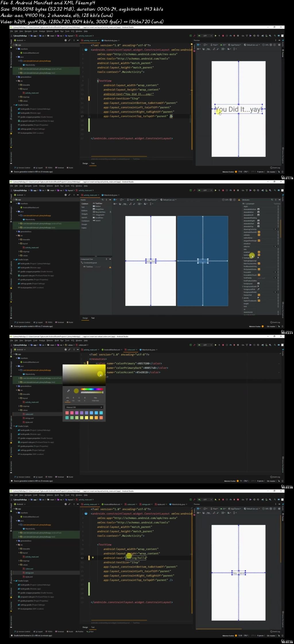The image size is (294, 644).
Task: Click the Hex value field in the color picker
Action: (95, 400)
